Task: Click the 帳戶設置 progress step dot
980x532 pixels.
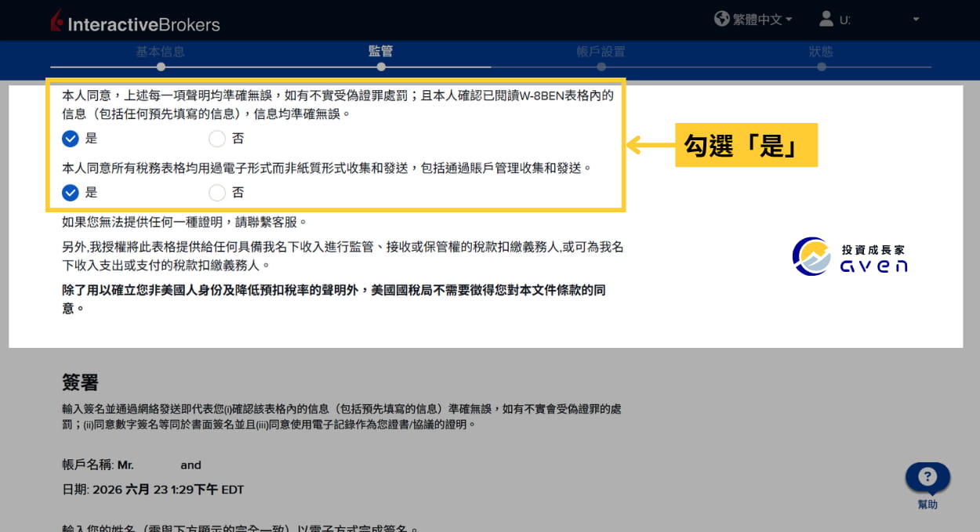Action: (x=601, y=67)
